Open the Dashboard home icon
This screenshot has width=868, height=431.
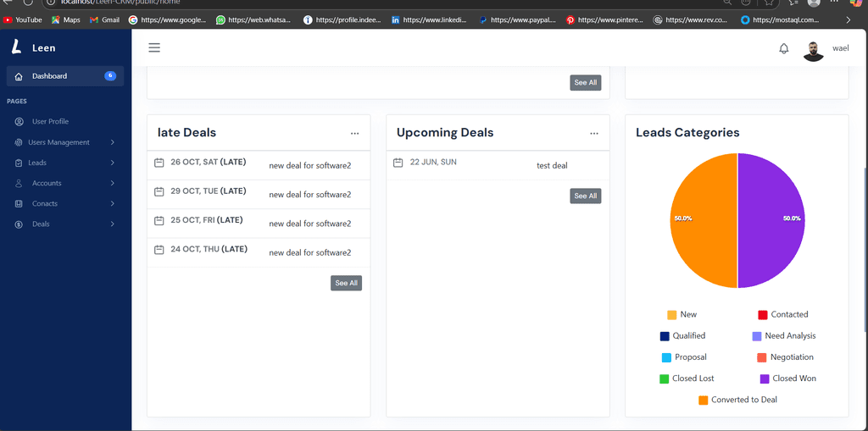19,76
